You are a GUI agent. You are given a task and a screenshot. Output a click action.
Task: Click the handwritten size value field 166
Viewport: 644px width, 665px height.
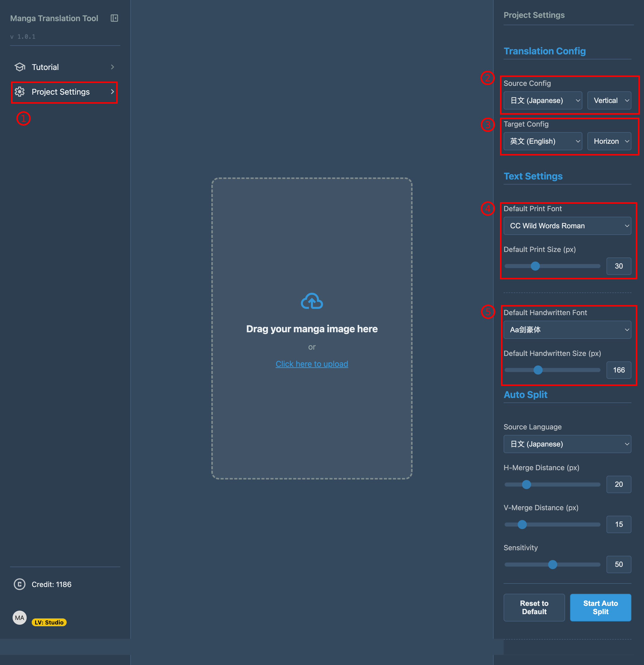(619, 370)
